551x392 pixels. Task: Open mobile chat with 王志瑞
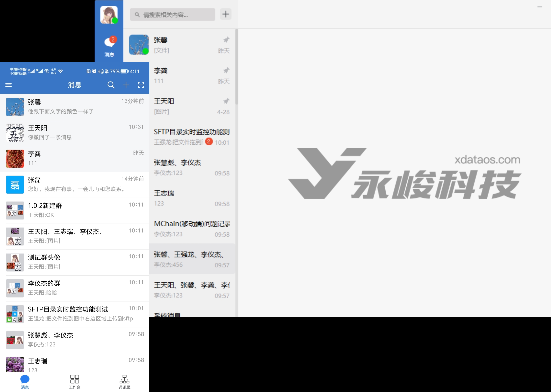click(x=75, y=363)
